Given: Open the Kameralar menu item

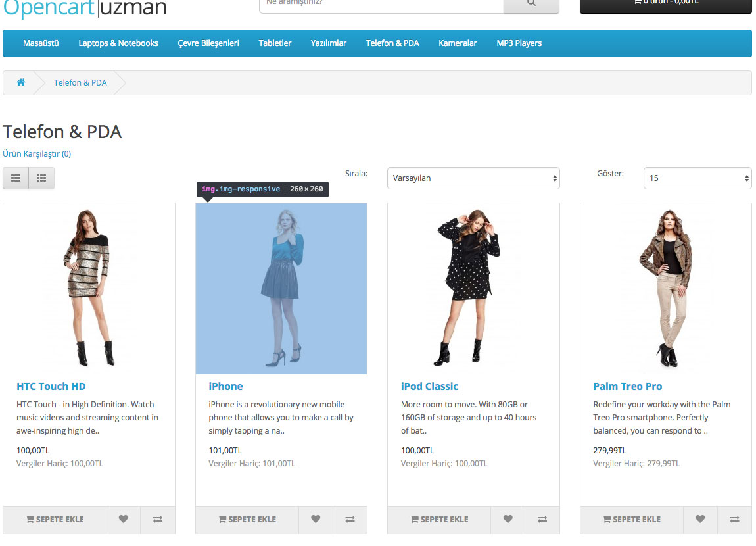Looking at the screenshot, I should [458, 43].
